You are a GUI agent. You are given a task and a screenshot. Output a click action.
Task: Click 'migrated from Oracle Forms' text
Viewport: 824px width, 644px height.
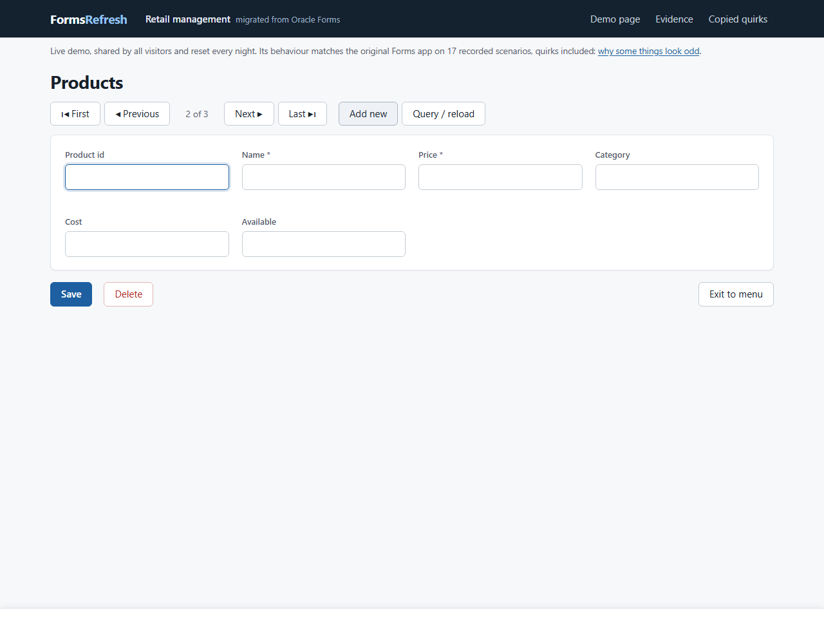coord(288,20)
